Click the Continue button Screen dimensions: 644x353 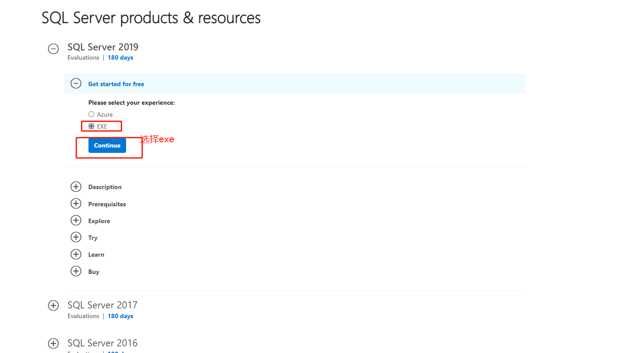[x=107, y=145]
